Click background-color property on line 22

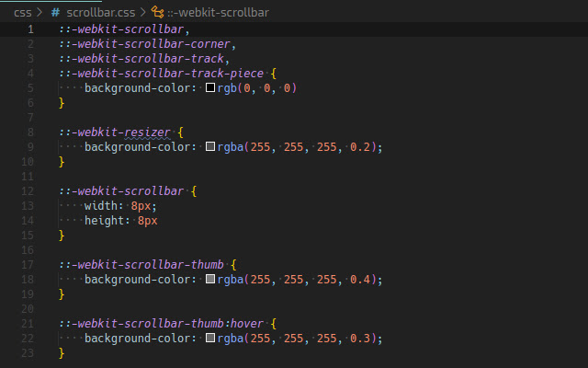pyautogui.click(x=138, y=339)
